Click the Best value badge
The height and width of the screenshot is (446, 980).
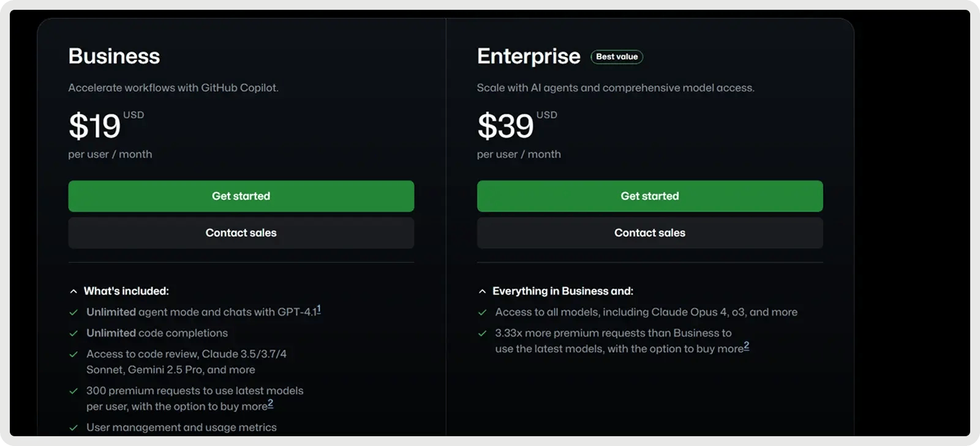click(x=617, y=57)
